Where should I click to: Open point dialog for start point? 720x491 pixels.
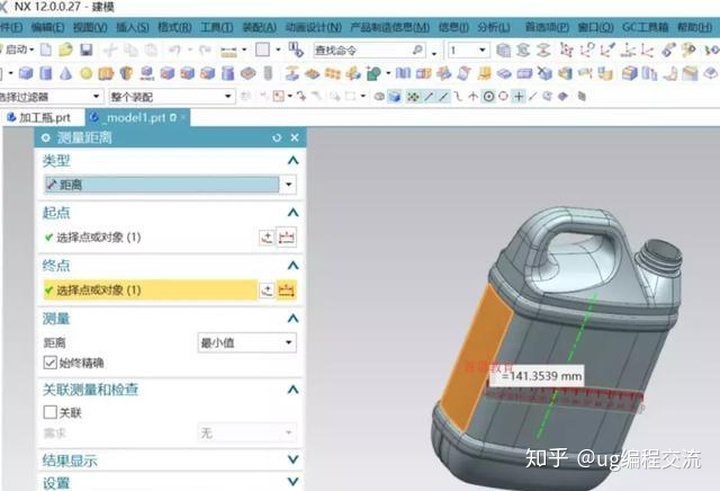click(x=267, y=237)
